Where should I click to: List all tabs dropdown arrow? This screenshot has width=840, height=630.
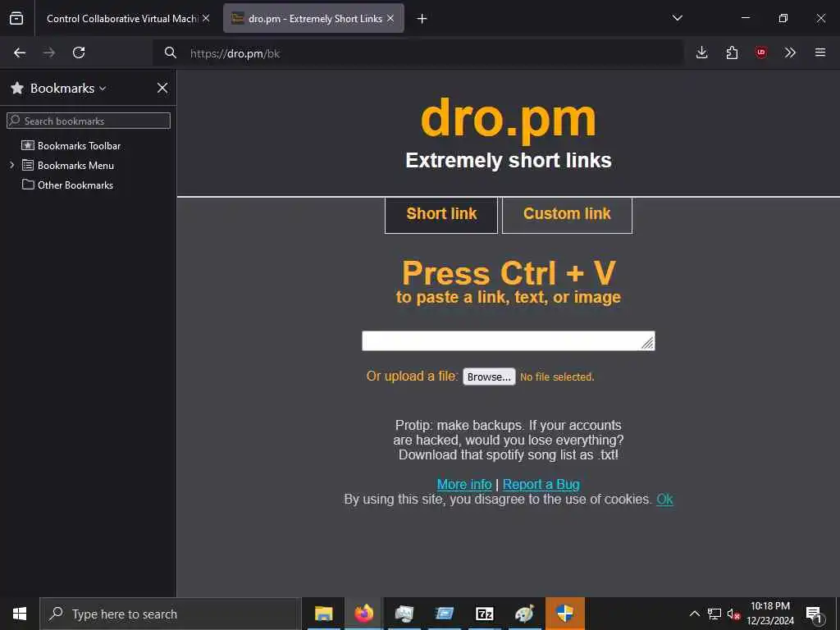[x=677, y=18]
